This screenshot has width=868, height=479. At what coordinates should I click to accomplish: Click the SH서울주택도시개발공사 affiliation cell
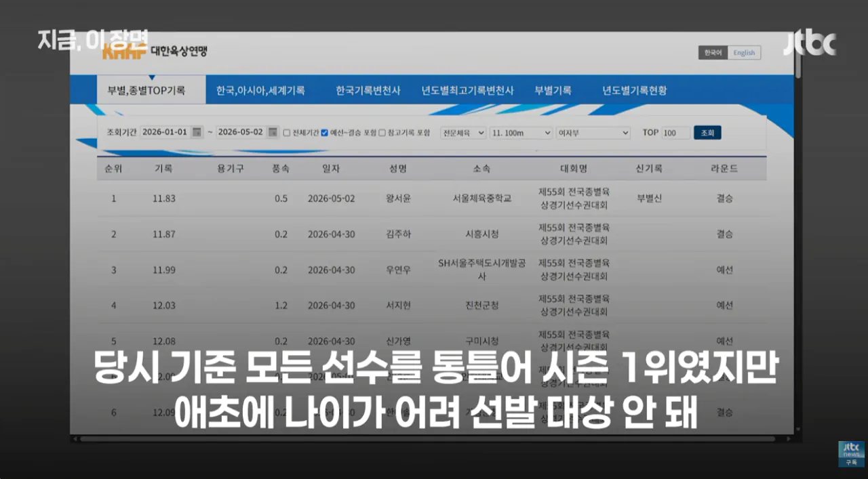tap(481, 270)
